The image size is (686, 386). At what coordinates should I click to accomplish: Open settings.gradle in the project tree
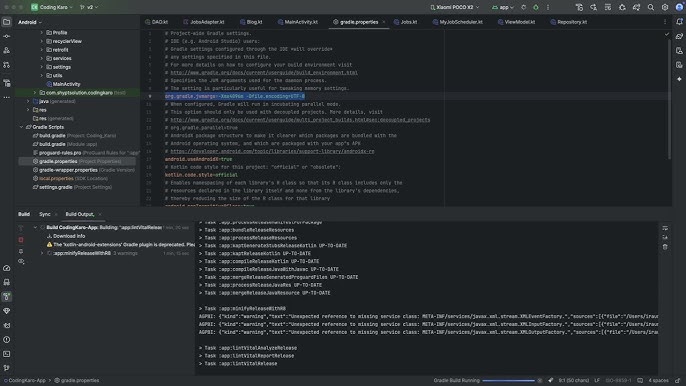[x=56, y=187]
